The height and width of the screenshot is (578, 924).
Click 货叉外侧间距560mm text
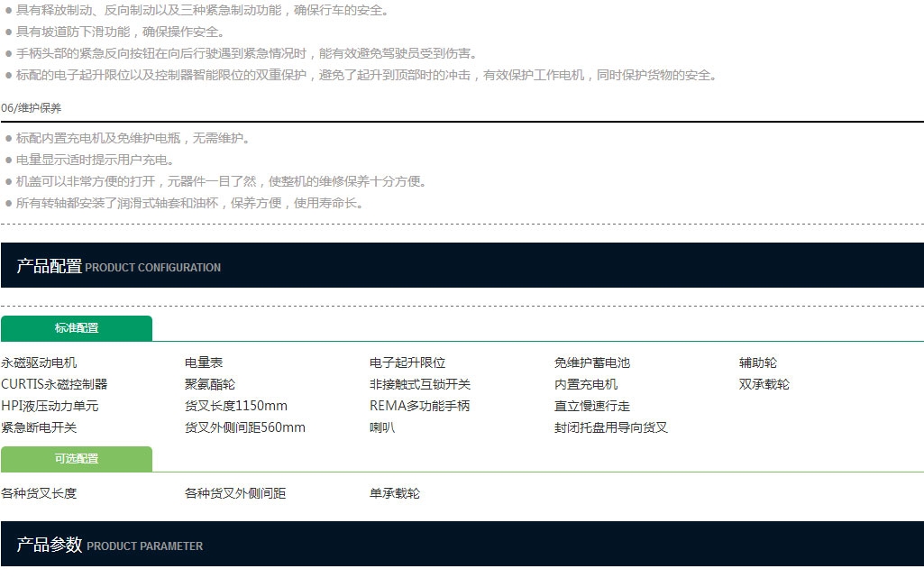click(x=245, y=427)
